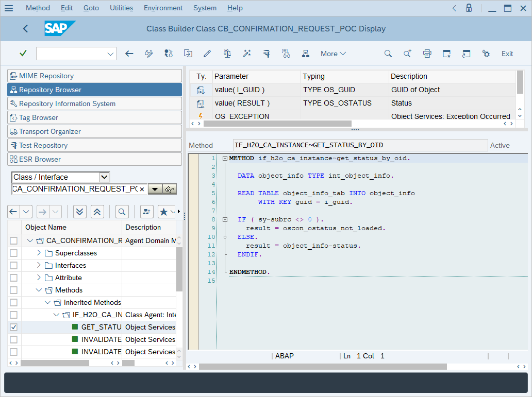Screen dimensions: 532x397
Task: Check the Superclasses row checkbox
Action: point(13,253)
